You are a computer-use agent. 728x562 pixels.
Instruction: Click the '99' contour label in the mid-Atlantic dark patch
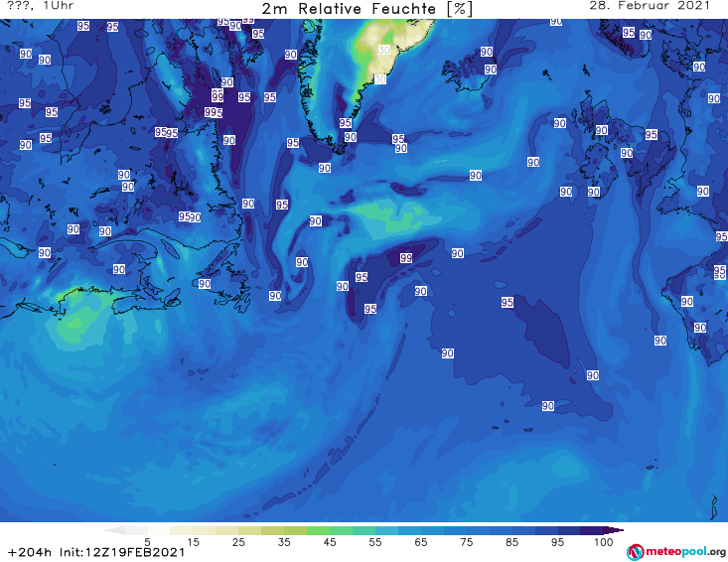406,258
